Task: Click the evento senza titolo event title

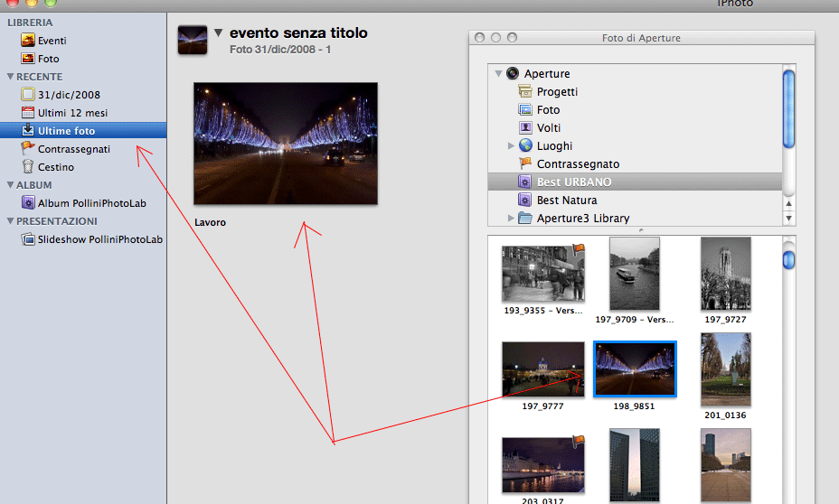Action: point(298,33)
